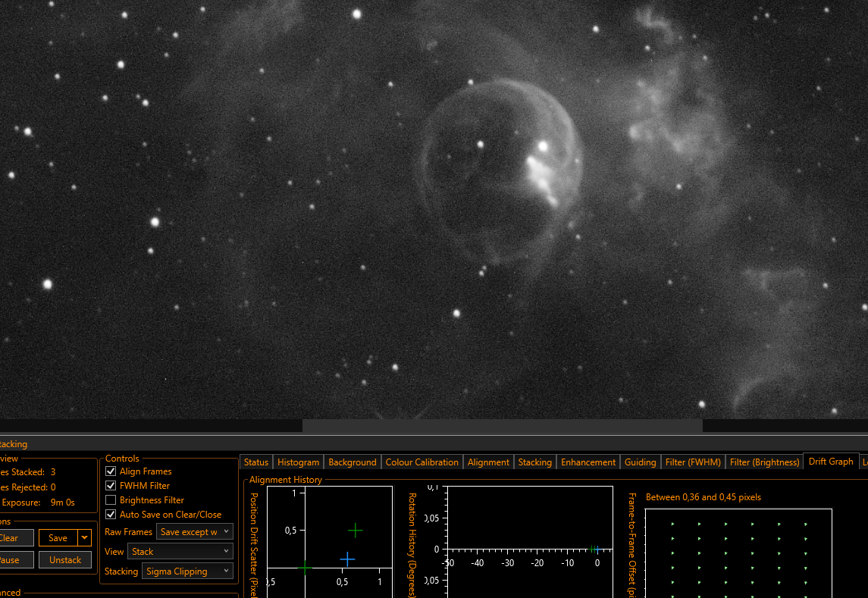Disable the FWHM Filter checkbox

[x=111, y=486]
